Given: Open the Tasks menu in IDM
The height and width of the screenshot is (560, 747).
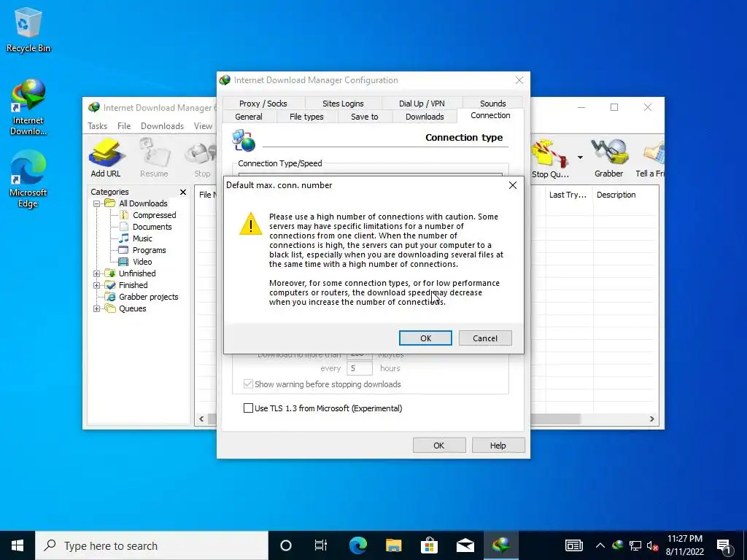Looking at the screenshot, I should tap(97, 125).
